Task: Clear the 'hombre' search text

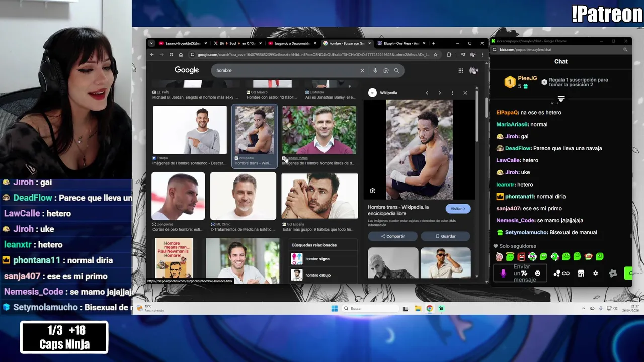Action: coord(362,70)
